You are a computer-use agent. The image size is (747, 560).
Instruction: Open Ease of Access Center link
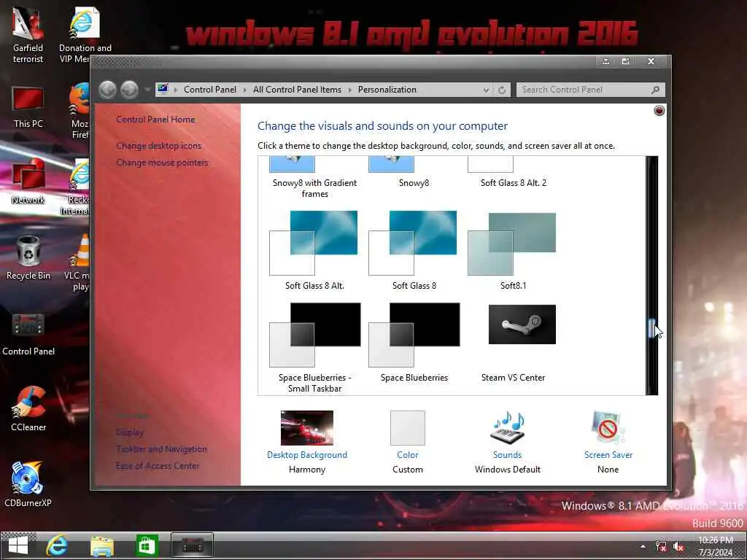158,466
